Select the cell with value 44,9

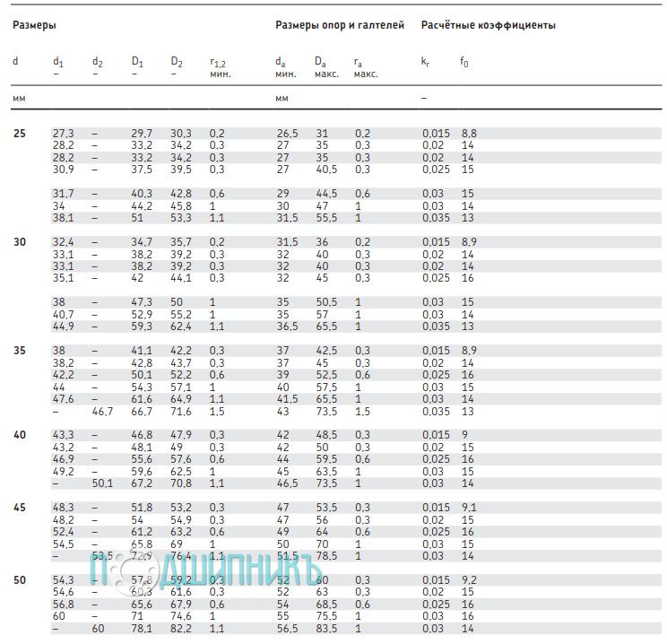[x=63, y=326]
